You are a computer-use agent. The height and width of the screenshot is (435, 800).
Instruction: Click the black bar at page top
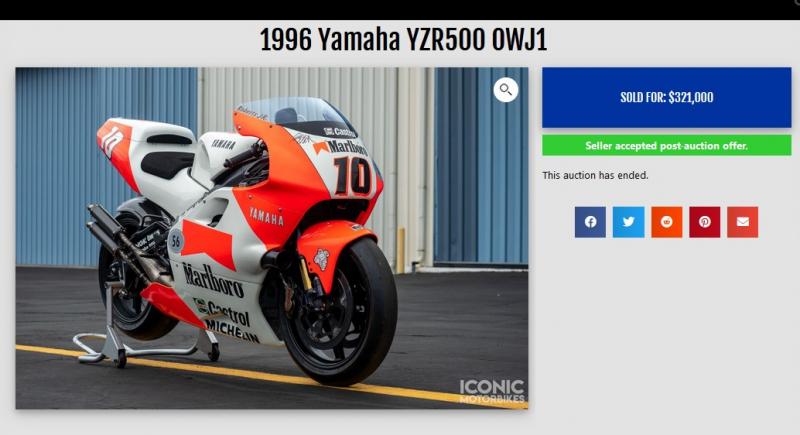(400, 10)
